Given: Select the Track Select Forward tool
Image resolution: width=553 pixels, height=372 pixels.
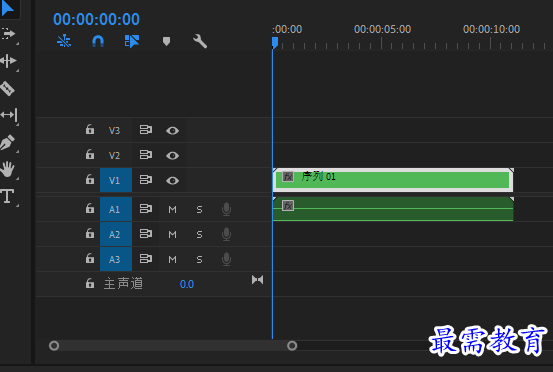Looking at the screenshot, I should point(8,34).
